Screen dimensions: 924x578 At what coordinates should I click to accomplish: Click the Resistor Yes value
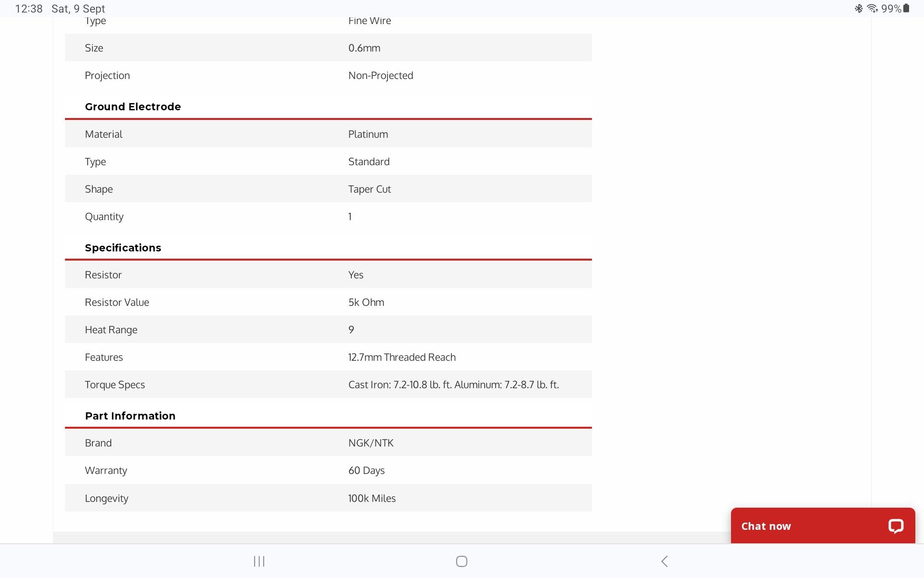[356, 275]
